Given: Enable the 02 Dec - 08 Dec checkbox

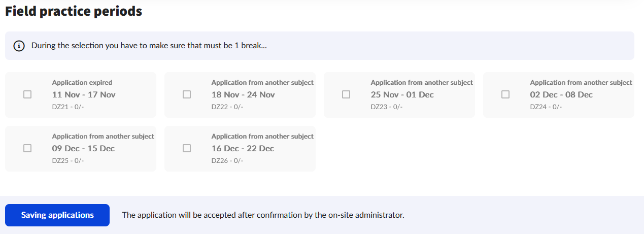Looking at the screenshot, I should (x=505, y=94).
